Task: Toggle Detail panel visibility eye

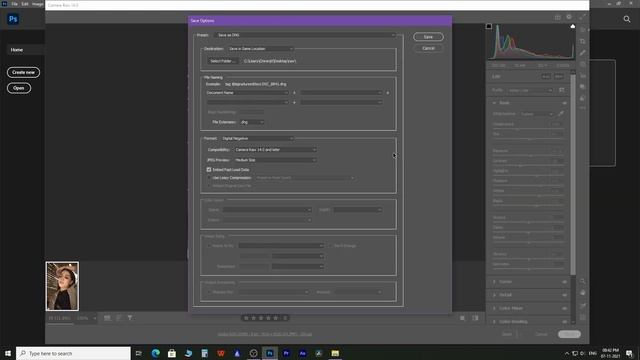Action: (564, 295)
